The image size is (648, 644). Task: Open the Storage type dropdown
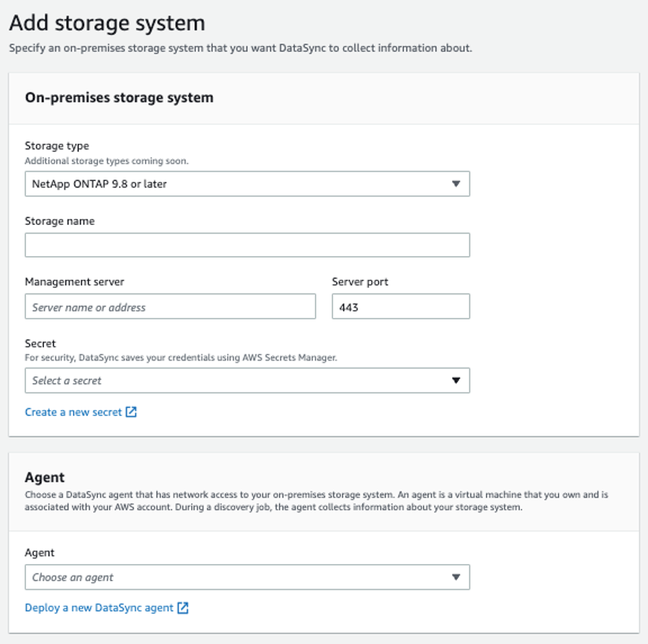(248, 183)
